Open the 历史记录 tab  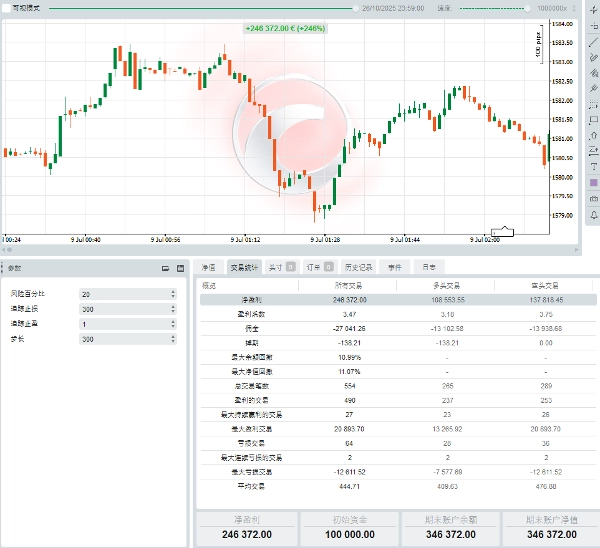tap(358, 268)
